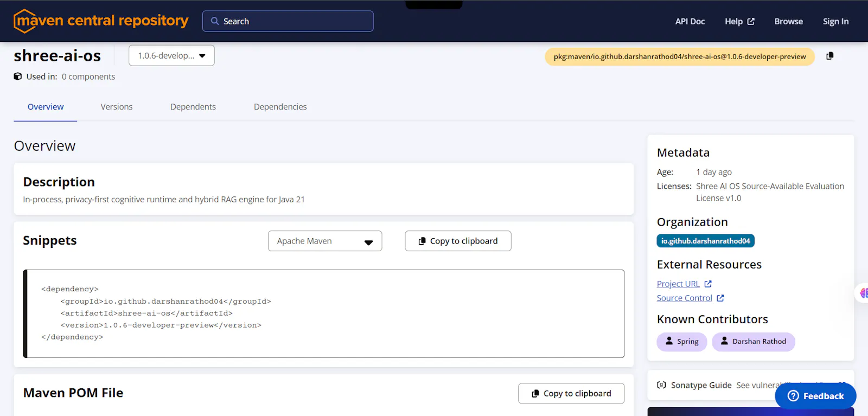The height and width of the screenshot is (416, 868).
Task: Click the magnifier icon in the search bar
Action: (215, 21)
